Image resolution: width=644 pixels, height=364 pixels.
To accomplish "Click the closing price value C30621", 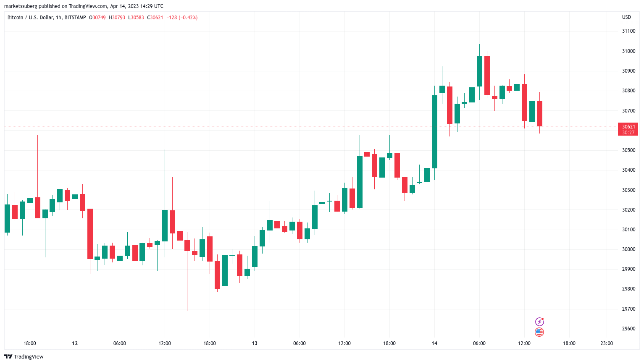I will (155, 18).
